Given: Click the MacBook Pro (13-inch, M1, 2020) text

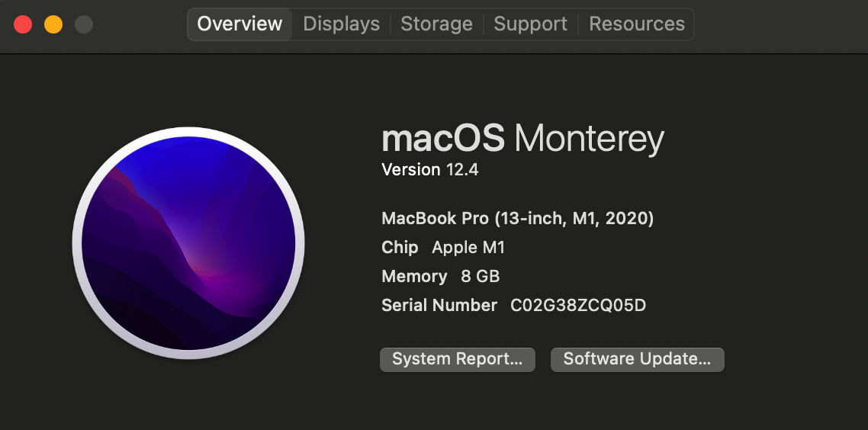Looking at the screenshot, I should click(x=517, y=219).
